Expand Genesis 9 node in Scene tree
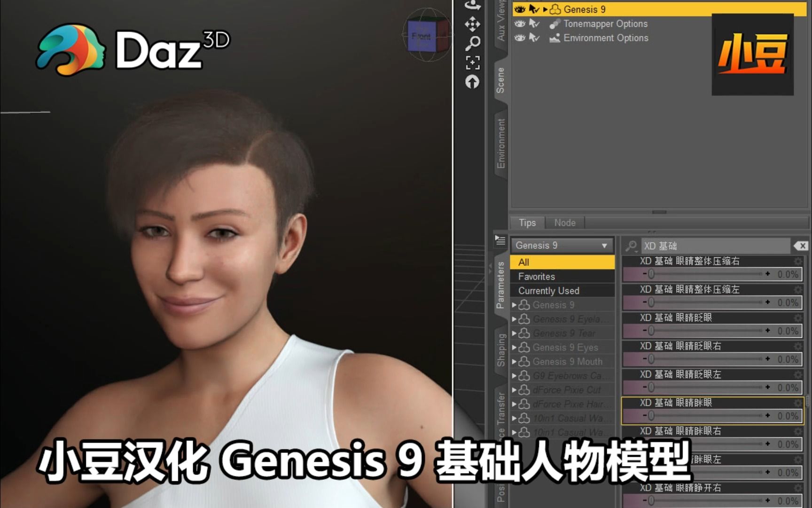Image resolution: width=812 pixels, height=508 pixels. click(x=545, y=9)
